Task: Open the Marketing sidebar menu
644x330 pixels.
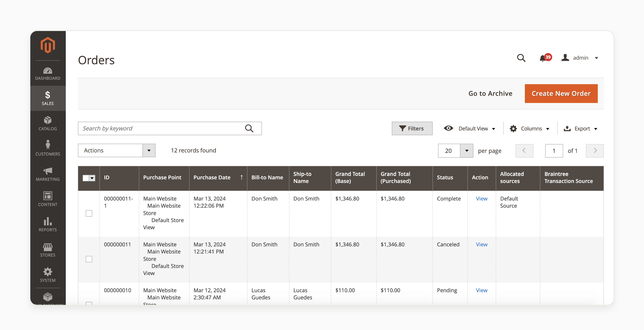Action: [47, 174]
